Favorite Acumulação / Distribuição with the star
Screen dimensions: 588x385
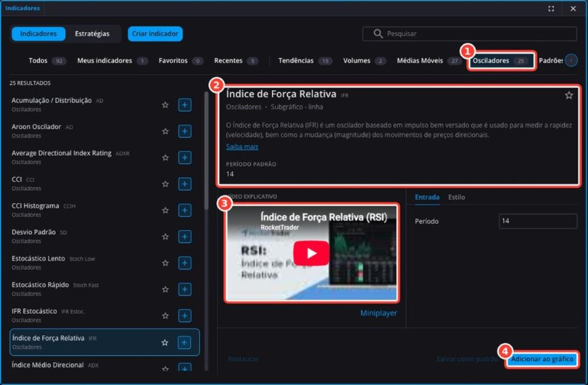[x=165, y=105]
